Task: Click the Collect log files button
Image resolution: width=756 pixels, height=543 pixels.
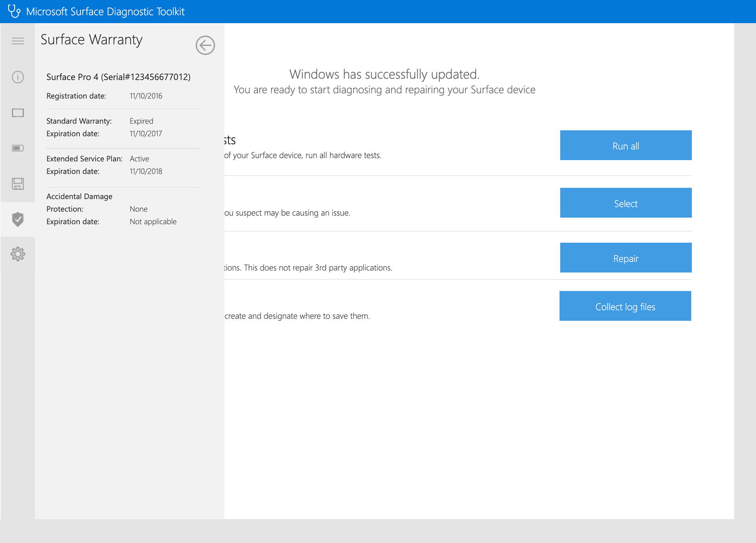Action: pos(625,306)
